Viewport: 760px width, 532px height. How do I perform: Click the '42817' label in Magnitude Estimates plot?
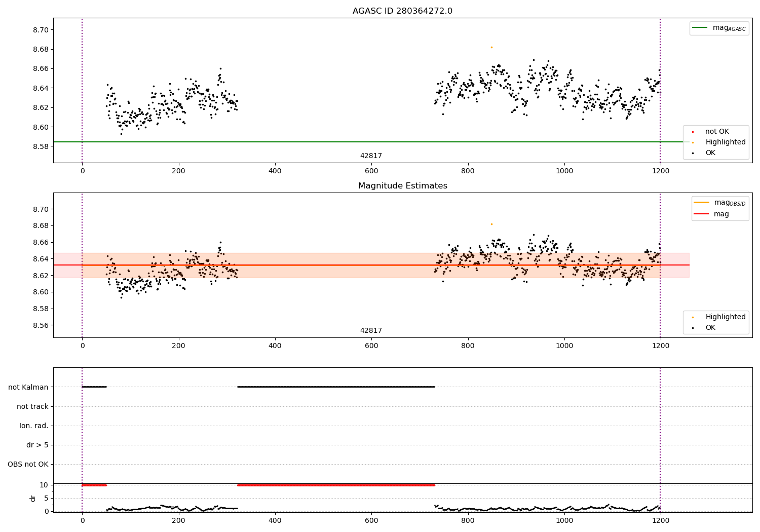(371, 331)
